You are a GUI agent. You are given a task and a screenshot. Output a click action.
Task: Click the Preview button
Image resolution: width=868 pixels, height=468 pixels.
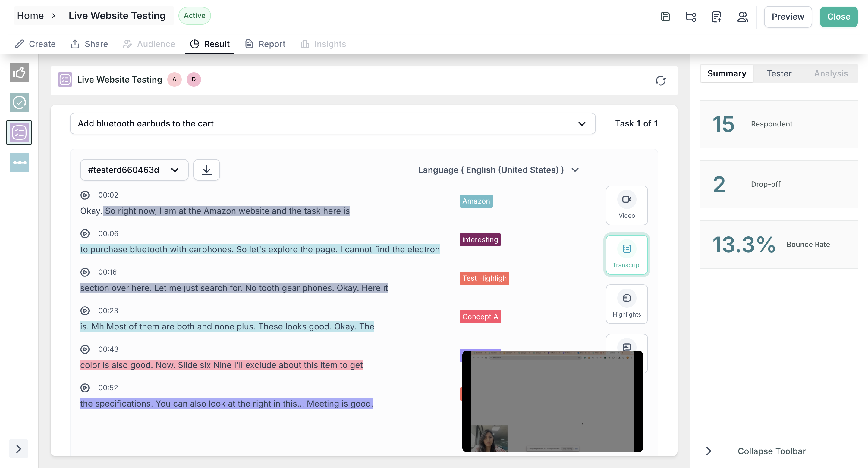click(788, 17)
